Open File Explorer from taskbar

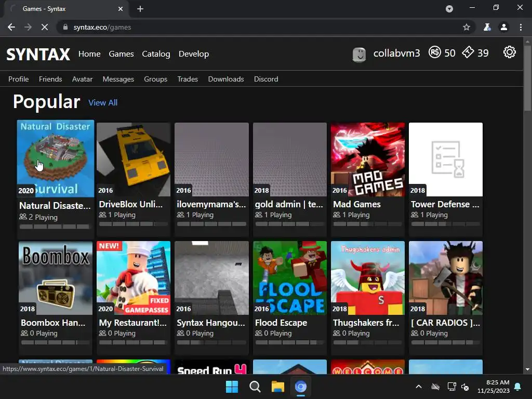click(277, 387)
